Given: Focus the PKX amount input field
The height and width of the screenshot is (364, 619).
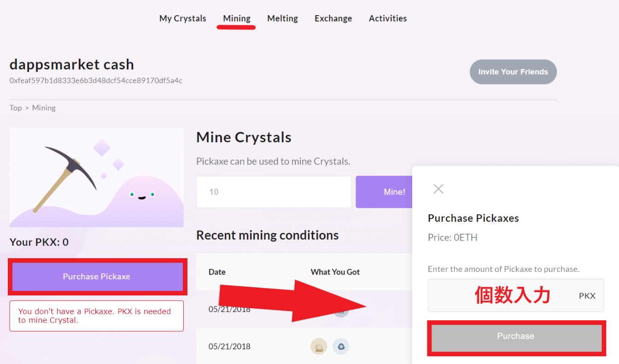Looking at the screenshot, I should [x=516, y=295].
